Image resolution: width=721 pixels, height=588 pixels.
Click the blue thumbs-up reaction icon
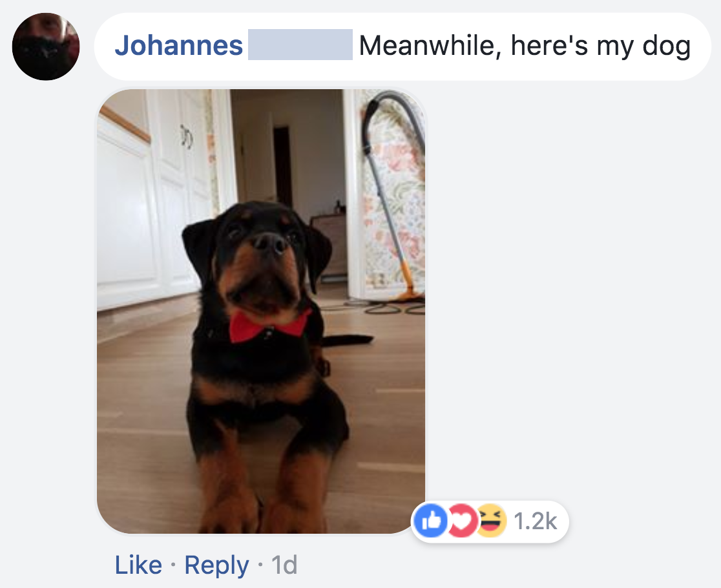(430, 521)
